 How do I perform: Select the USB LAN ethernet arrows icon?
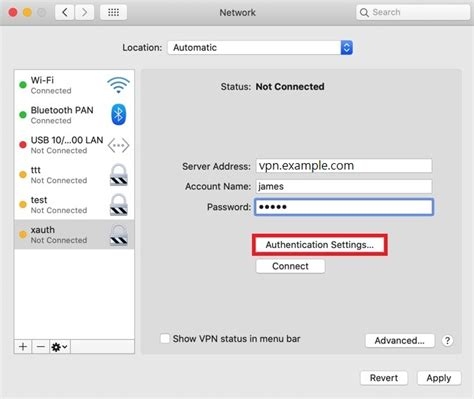118,145
